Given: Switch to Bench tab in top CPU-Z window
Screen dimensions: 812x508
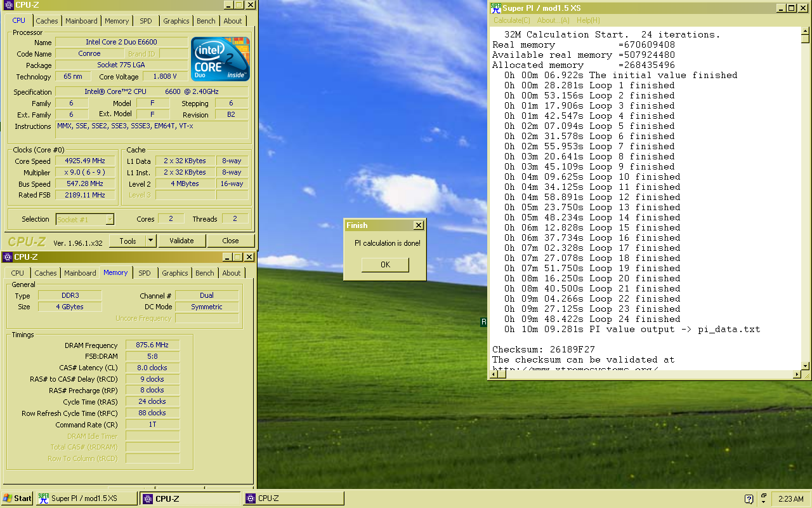Looking at the screenshot, I should [206, 21].
